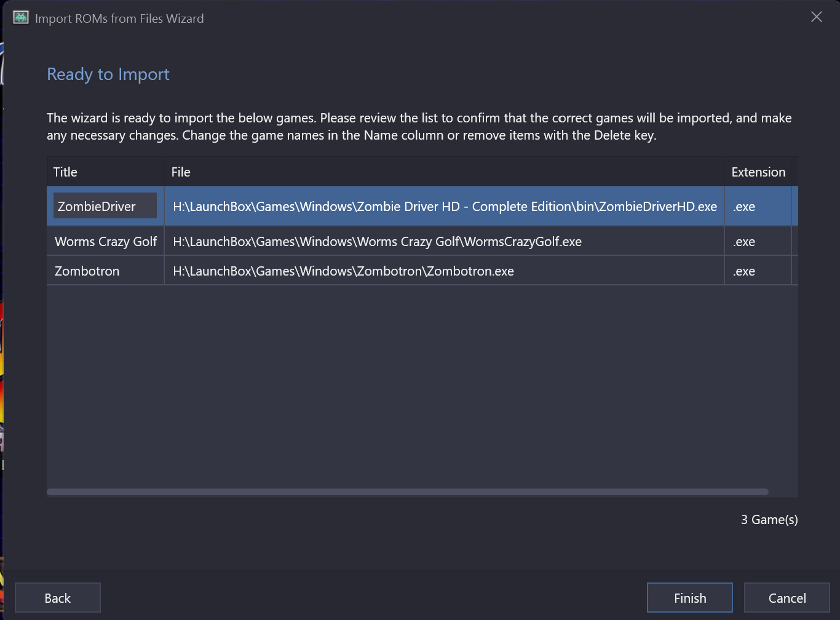The width and height of the screenshot is (840, 620).
Task: Close the Import ROMs wizard window
Action: (817, 17)
